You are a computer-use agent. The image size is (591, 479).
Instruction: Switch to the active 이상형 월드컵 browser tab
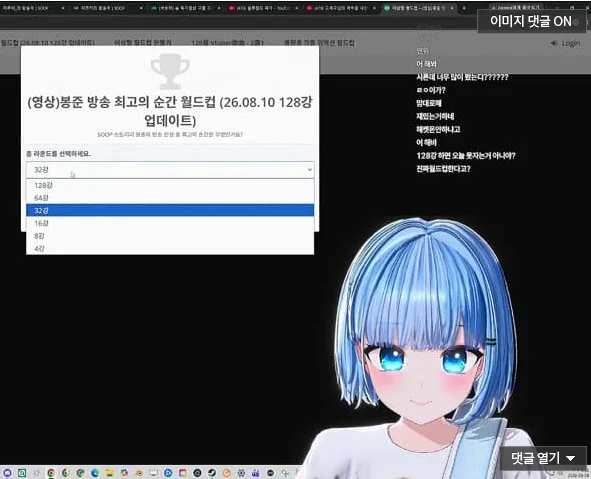click(418, 8)
